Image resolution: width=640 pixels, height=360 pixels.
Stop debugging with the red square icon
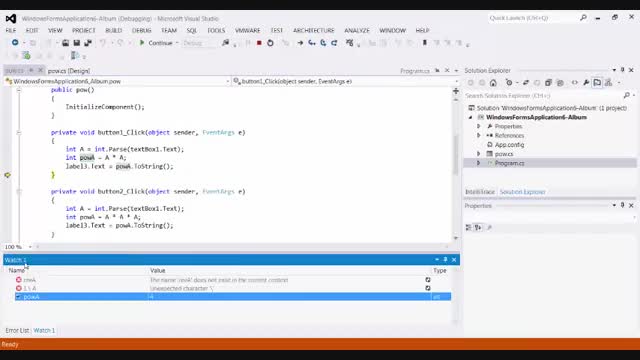pos(259,43)
